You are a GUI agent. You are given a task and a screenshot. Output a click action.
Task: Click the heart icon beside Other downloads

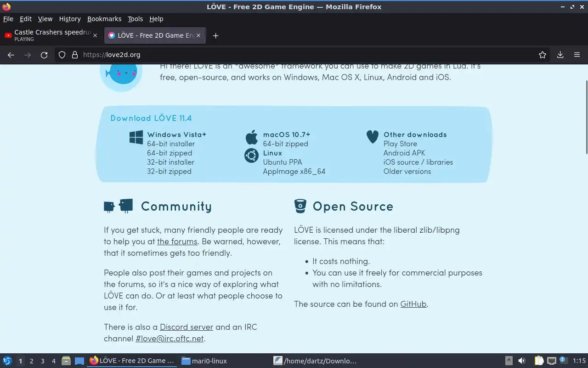[x=373, y=137]
